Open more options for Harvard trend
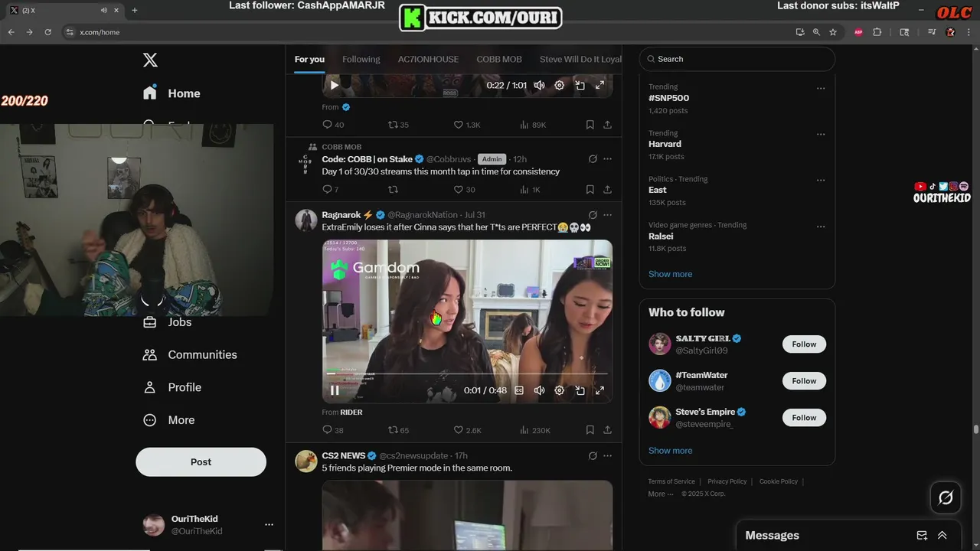This screenshot has height=551, width=980. coord(821,134)
